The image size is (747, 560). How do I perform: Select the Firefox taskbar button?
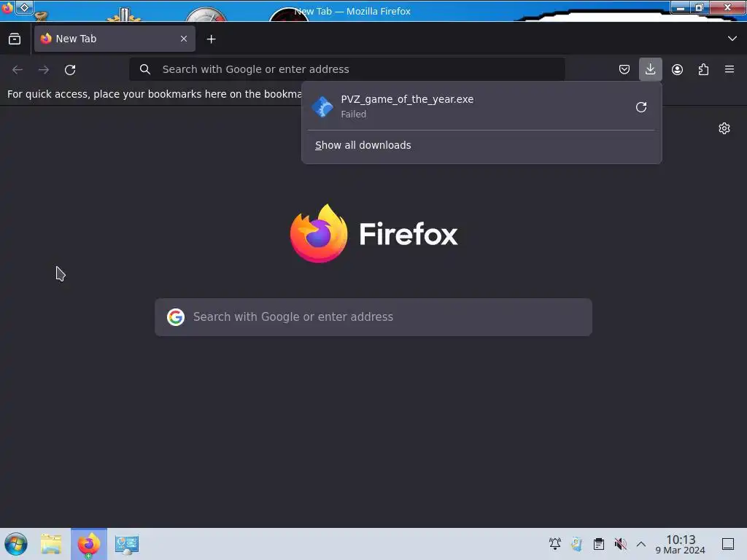89,544
